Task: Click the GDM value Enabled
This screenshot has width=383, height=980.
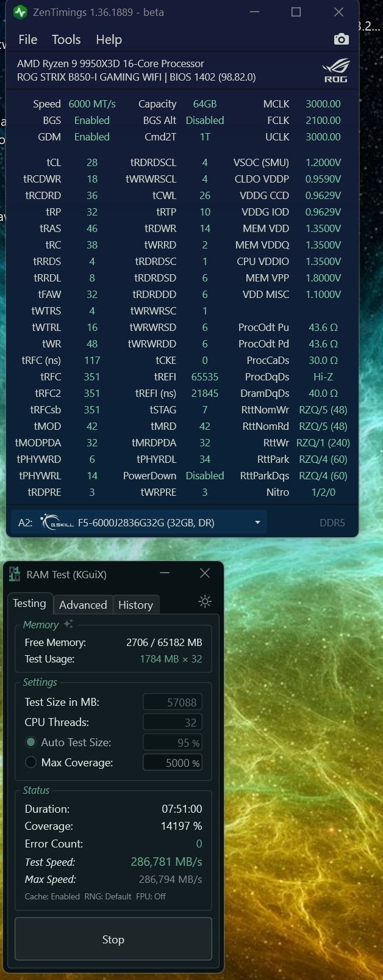Action: pyautogui.click(x=92, y=137)
